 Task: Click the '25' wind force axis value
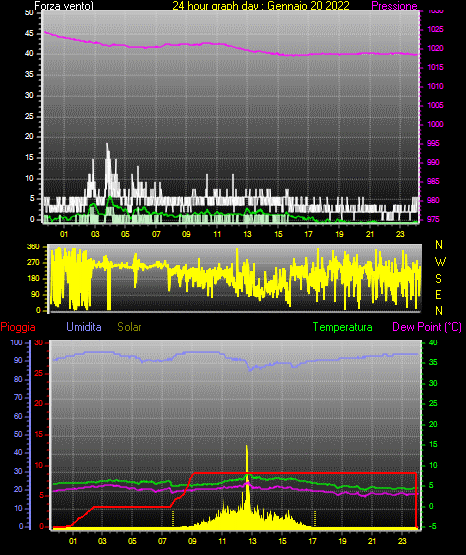coord(29,116)
